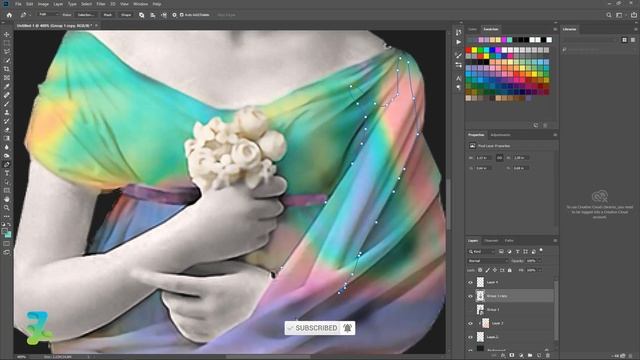Click Make Shape button
The height and width of the screenshot is (360, 640).
(126, 15)
